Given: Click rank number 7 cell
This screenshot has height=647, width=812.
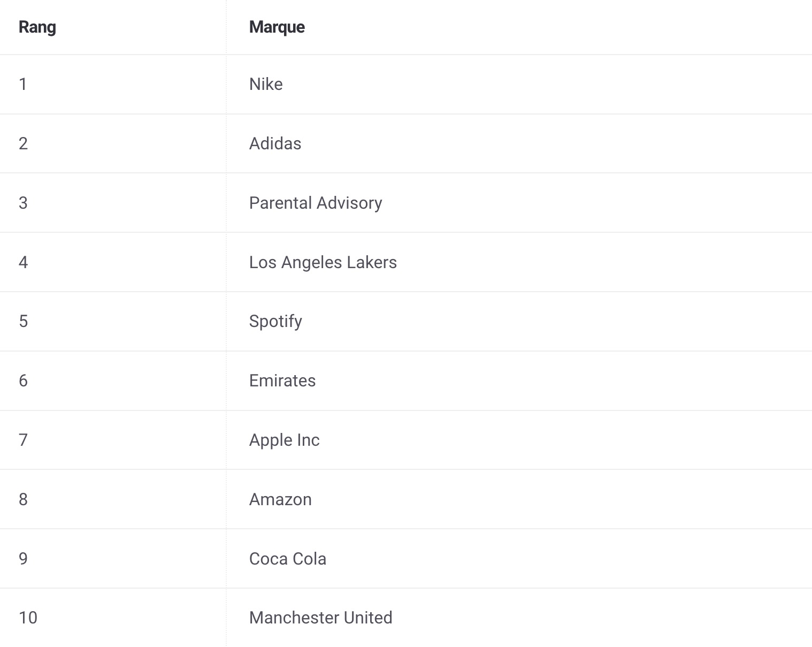Looking at the screenshot, I should [23, 440].
